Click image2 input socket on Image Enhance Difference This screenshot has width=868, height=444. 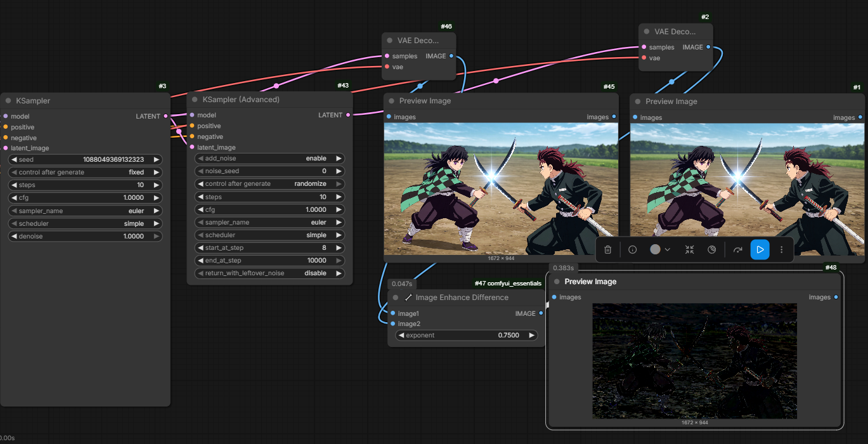[x=392, y=324]
